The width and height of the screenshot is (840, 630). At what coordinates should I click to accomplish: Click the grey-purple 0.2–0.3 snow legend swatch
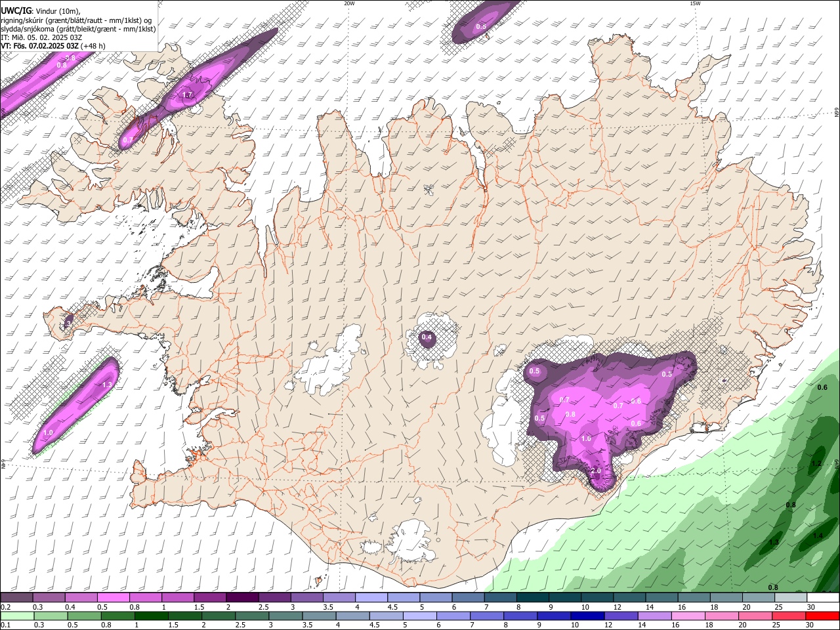16,598
